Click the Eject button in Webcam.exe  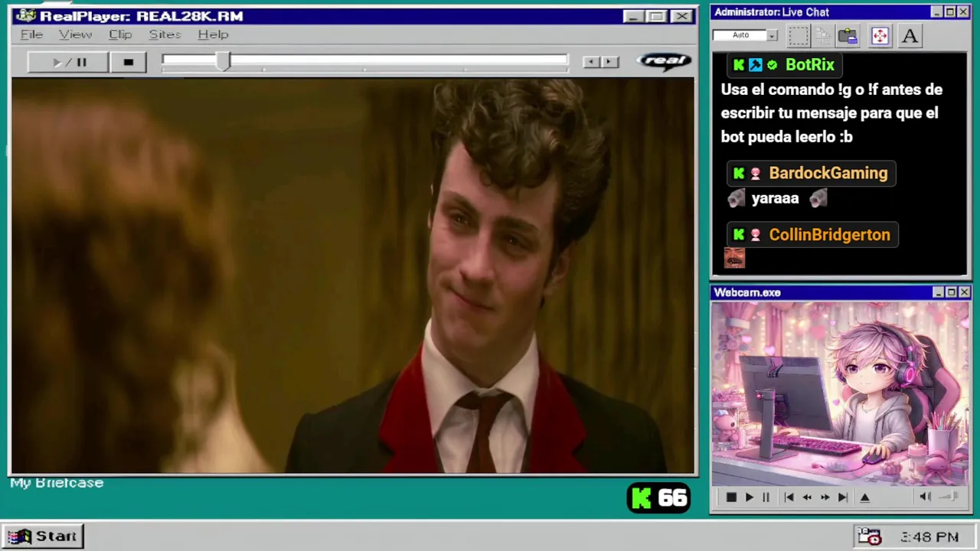click(x=865, y=497)
